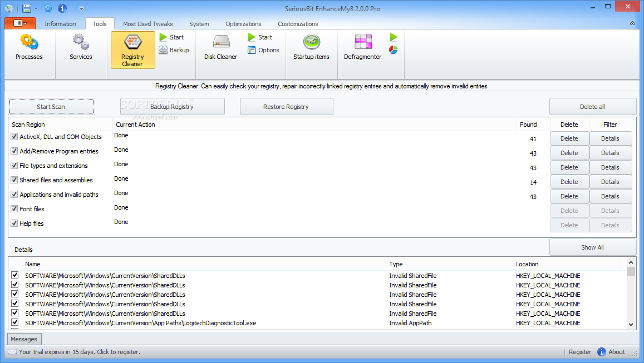Delete ActiveX, DLL and COM Objects results
Image resolution: width=644 pixels, height=363 pixels.
pos(569,138)
